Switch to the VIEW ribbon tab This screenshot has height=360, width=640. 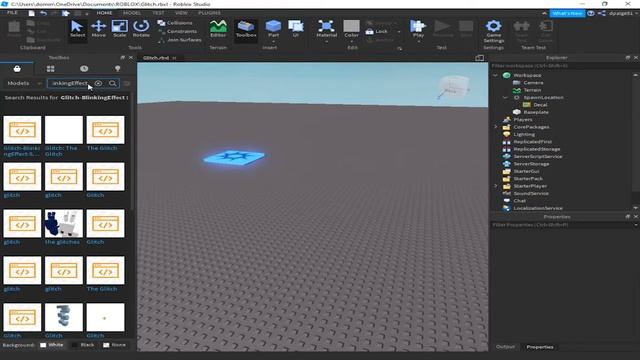[181, 13]
